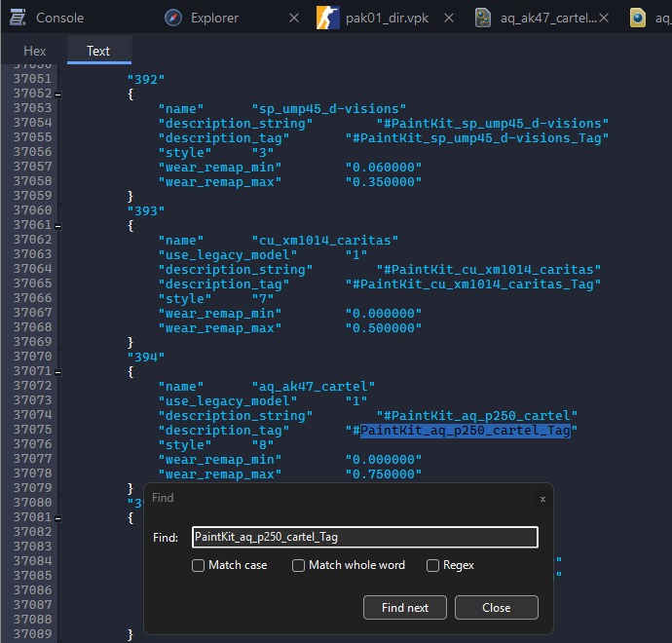The height and width of the screenshot is (643, 672).
Task: Click line number 37051
Action: click(x=32, y=79)
